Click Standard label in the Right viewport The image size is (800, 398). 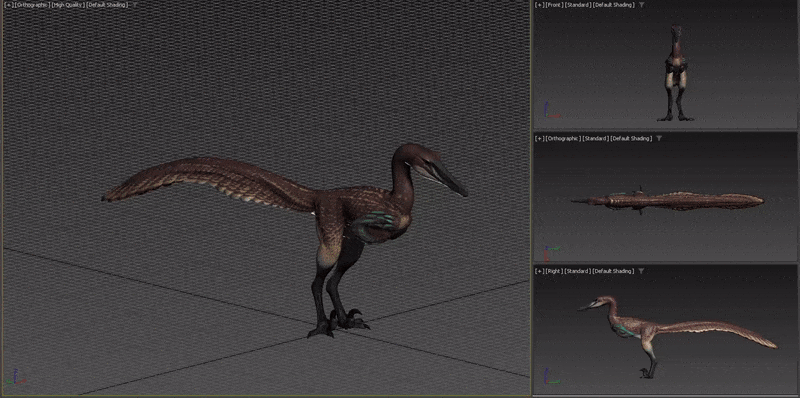[578, 271]
